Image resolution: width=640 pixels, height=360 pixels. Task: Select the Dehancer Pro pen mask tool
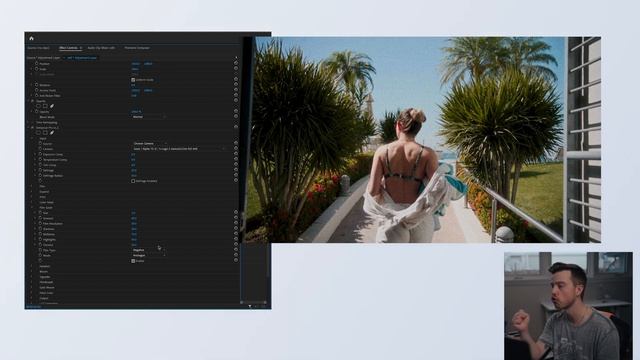point(52,133)
